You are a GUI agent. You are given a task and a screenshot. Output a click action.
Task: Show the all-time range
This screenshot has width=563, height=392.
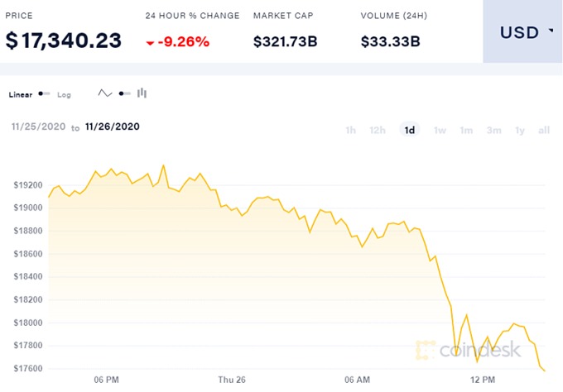pyautogui.click(x=544, y=130)
